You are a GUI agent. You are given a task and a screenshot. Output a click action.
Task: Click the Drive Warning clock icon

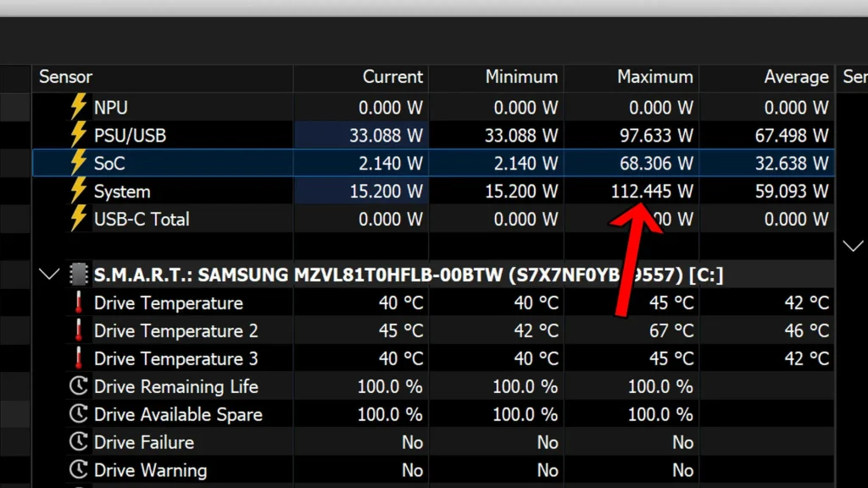coord(79,469)
